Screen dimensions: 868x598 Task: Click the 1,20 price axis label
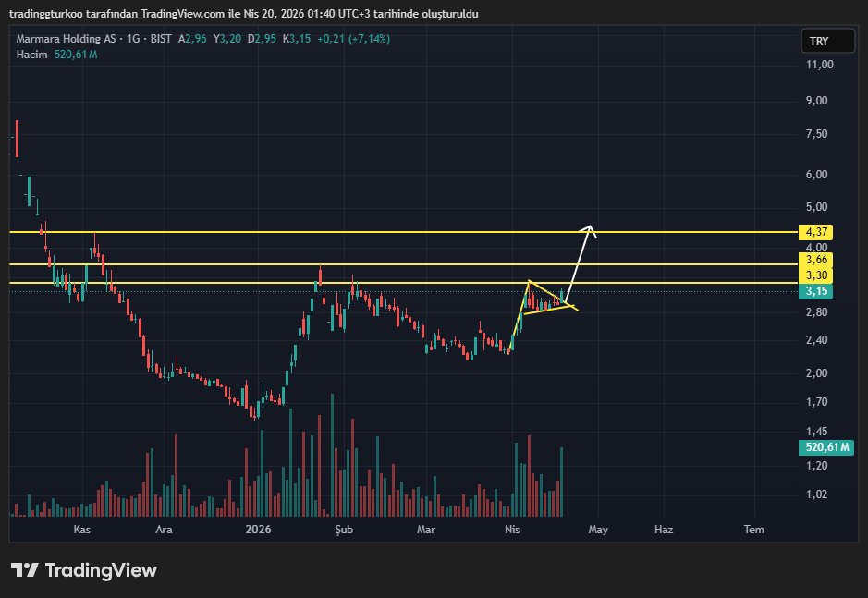(x=816, y=466)
